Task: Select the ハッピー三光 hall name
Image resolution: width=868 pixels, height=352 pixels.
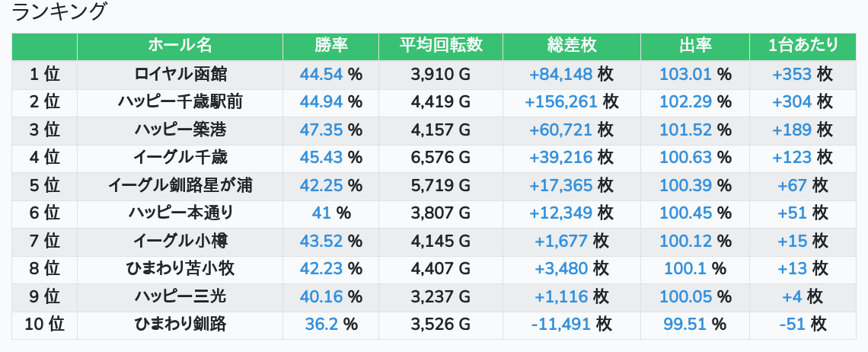Action: tap(180, 297)
